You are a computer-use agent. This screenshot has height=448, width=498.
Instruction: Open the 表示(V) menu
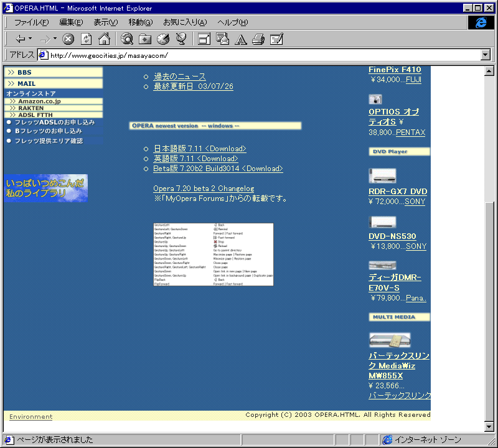[105, 22]
